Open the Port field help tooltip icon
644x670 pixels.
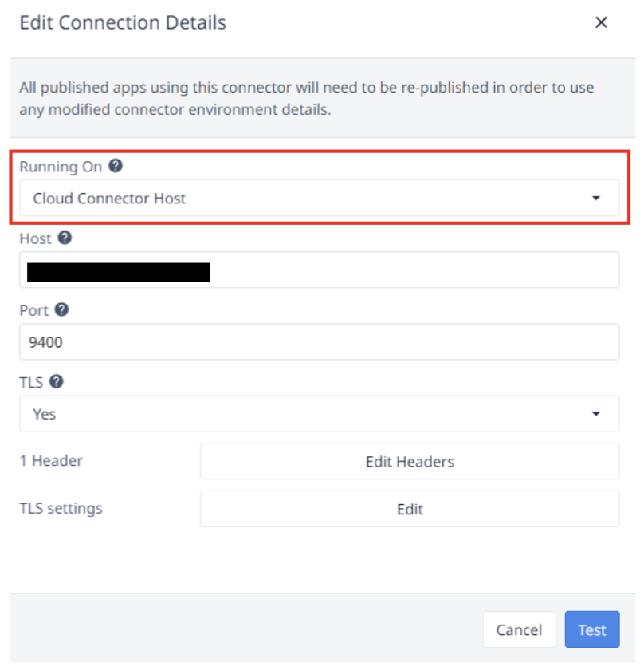point(61,310)
